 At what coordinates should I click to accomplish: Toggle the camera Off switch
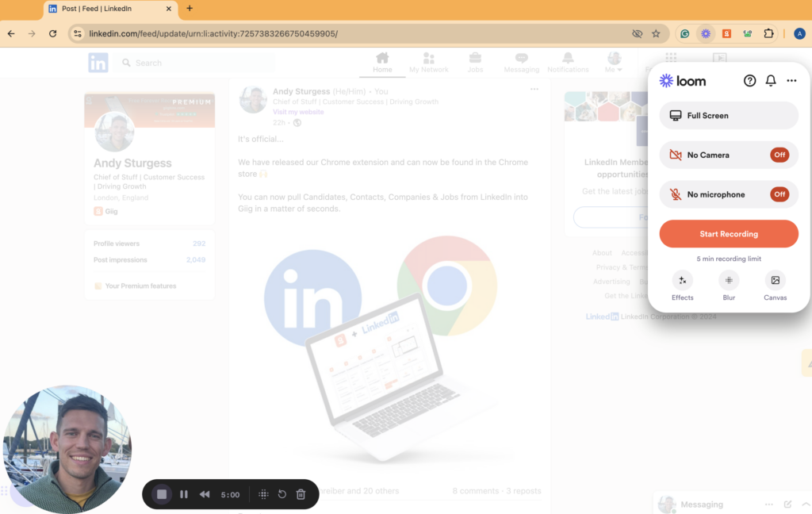[x=779, y=155]
